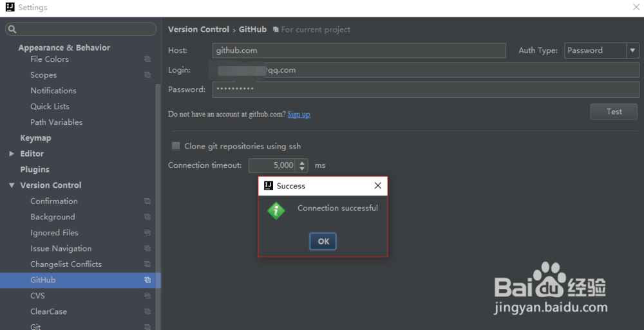Image resolution: width=644 pixels, height=330 pixels.
Task: Enable Clone git repositories using ssh
Action: (176, 146)
